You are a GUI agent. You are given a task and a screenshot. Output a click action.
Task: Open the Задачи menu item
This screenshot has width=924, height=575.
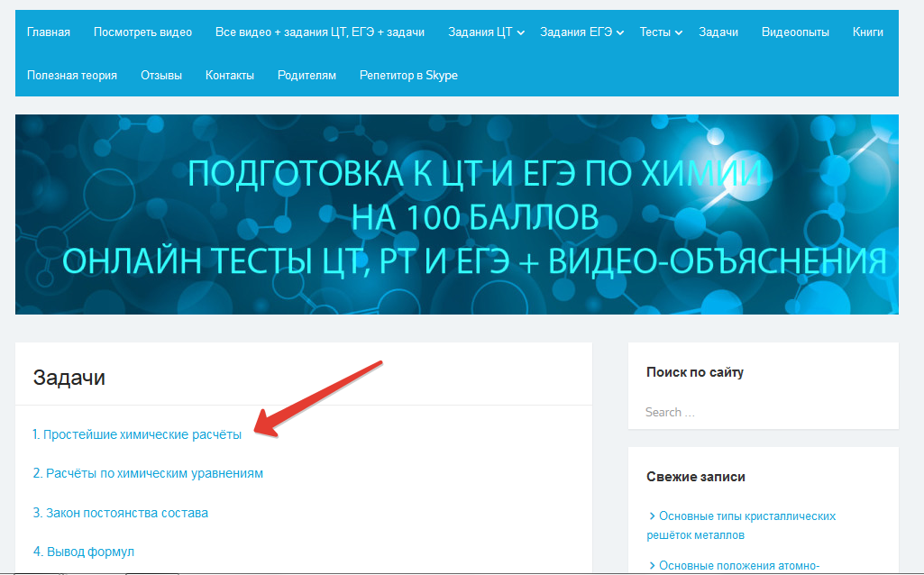[x=718, y=32]
